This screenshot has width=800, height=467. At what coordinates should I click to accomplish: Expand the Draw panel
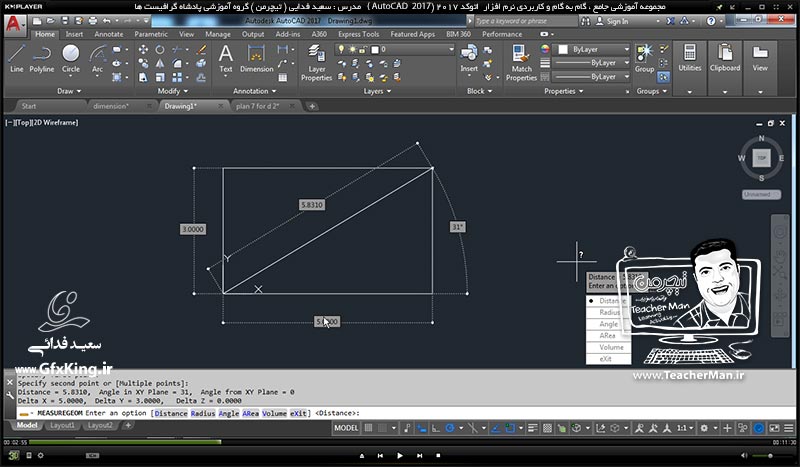coord(69,91)
